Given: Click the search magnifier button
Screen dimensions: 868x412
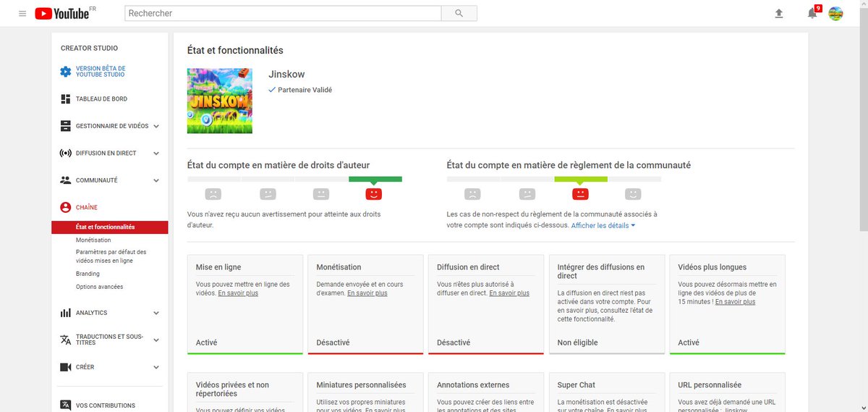Looking at the screenshot, I should 459,13.
